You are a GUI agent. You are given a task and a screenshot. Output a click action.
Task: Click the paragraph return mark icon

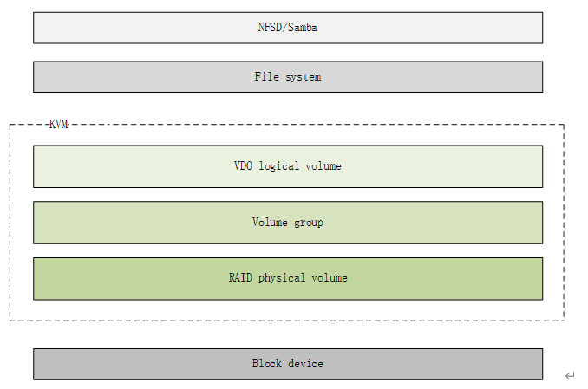570,375
